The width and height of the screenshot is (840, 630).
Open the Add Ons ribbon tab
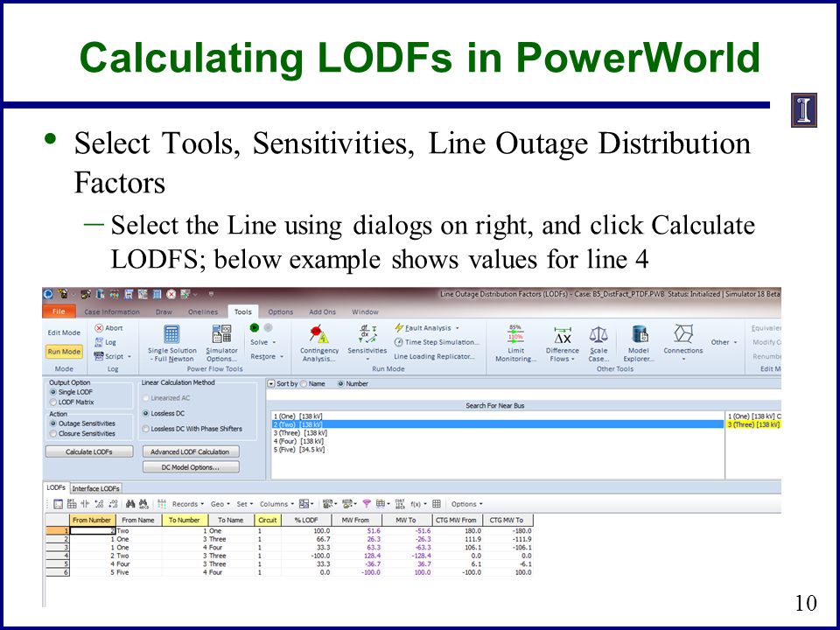tap(322, 311)
